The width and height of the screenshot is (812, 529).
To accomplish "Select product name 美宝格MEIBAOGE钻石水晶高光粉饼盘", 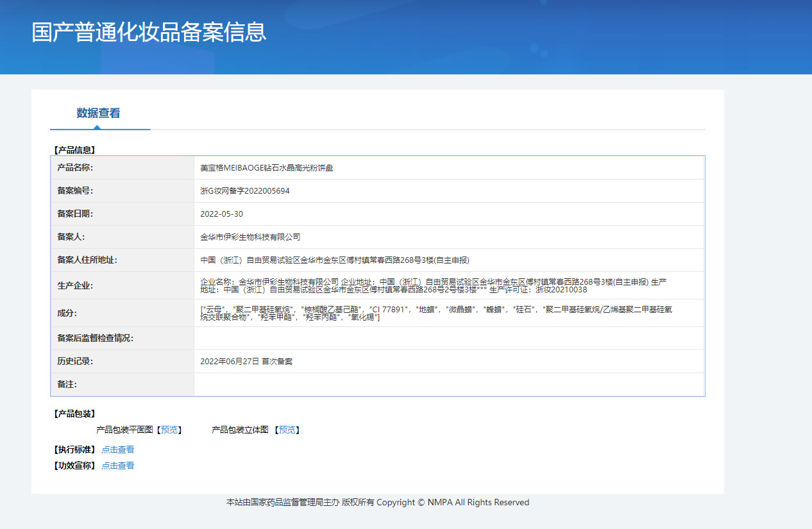I will coord(267,168).
